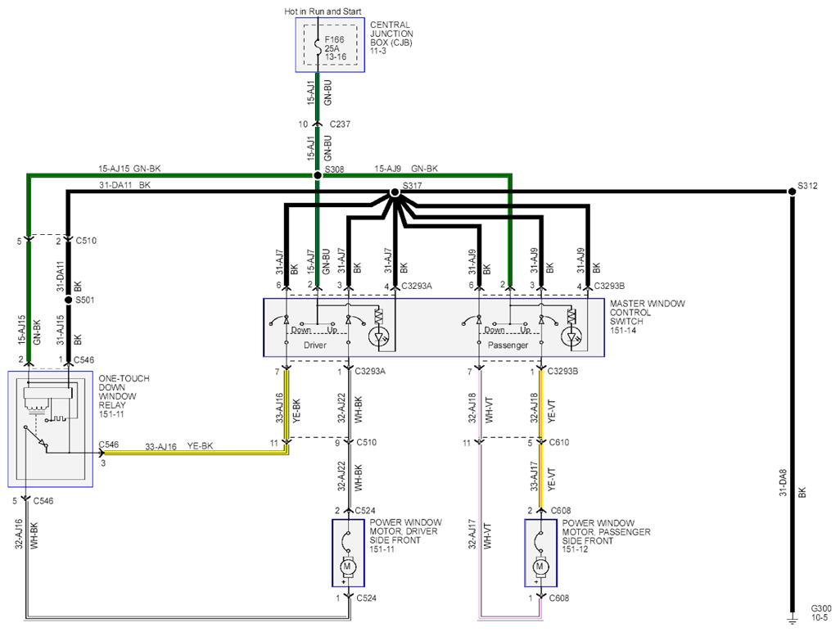Click the "S501" splice label
The width and height of the screenshot is (840, 632).
pos(84,300)
